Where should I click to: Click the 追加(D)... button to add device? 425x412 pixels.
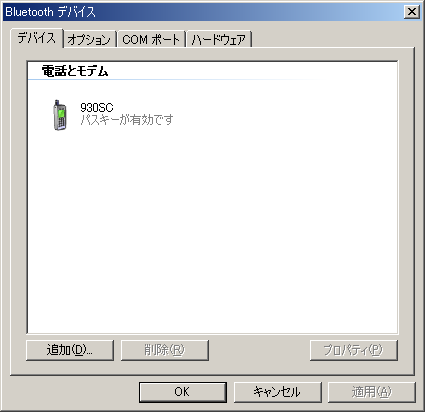point(70,350)
